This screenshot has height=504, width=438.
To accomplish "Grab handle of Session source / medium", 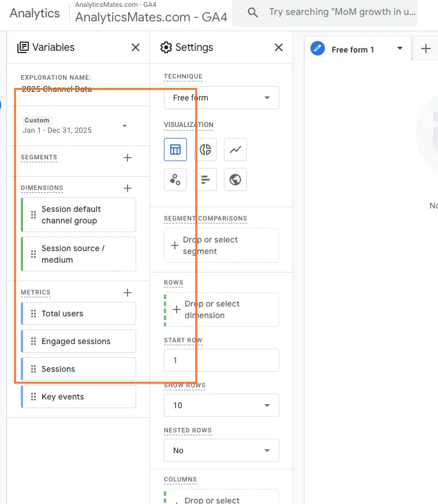I will [33, 254].
